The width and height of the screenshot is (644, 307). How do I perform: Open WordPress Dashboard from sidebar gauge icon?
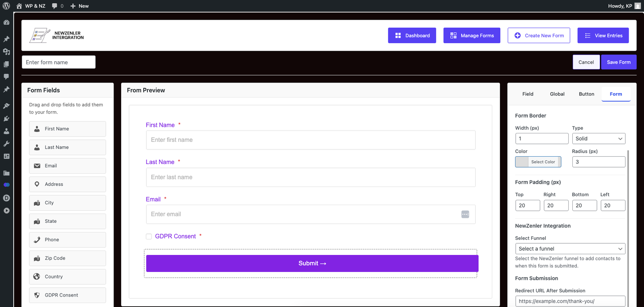(6, 23)
